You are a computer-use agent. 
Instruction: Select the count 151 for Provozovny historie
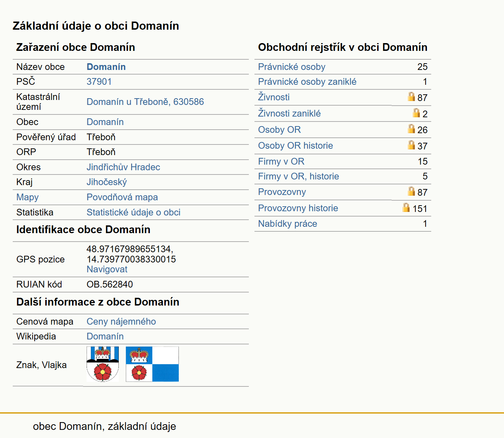coord(420,209)
